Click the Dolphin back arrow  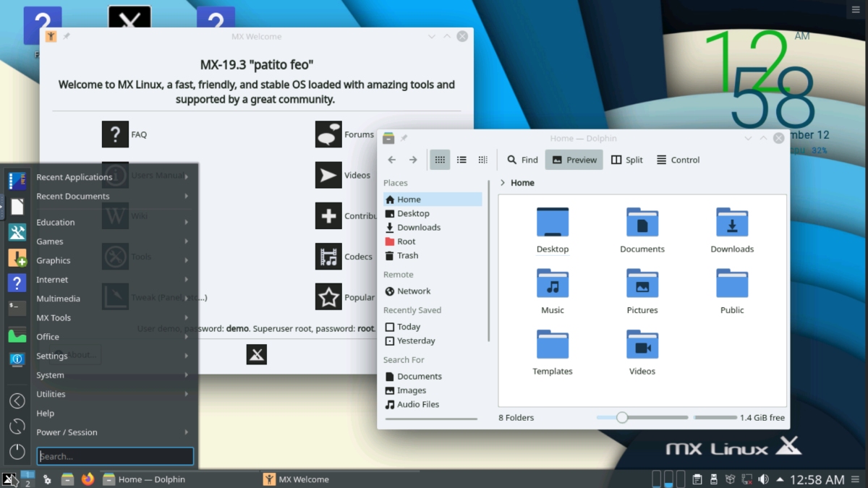391,160
